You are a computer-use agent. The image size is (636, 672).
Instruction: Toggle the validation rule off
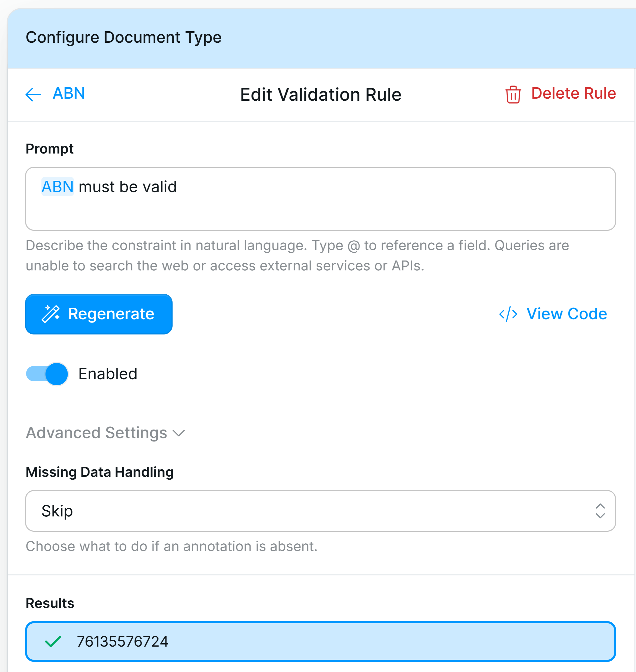47,374
